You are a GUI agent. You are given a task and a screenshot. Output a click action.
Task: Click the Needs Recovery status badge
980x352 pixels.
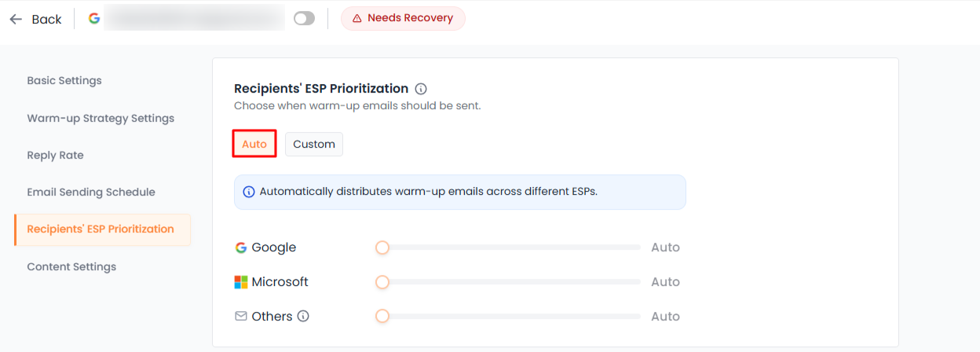tap(403, 18)
